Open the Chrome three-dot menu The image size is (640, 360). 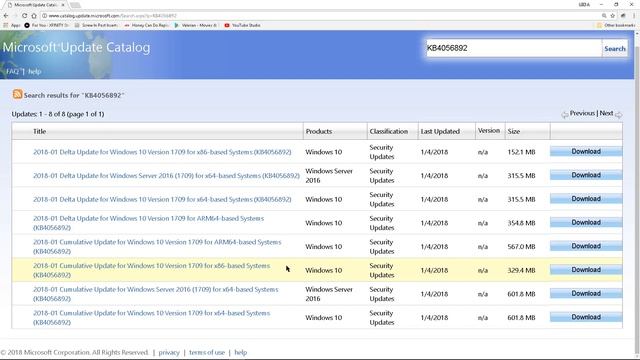(x=634, y=16)
